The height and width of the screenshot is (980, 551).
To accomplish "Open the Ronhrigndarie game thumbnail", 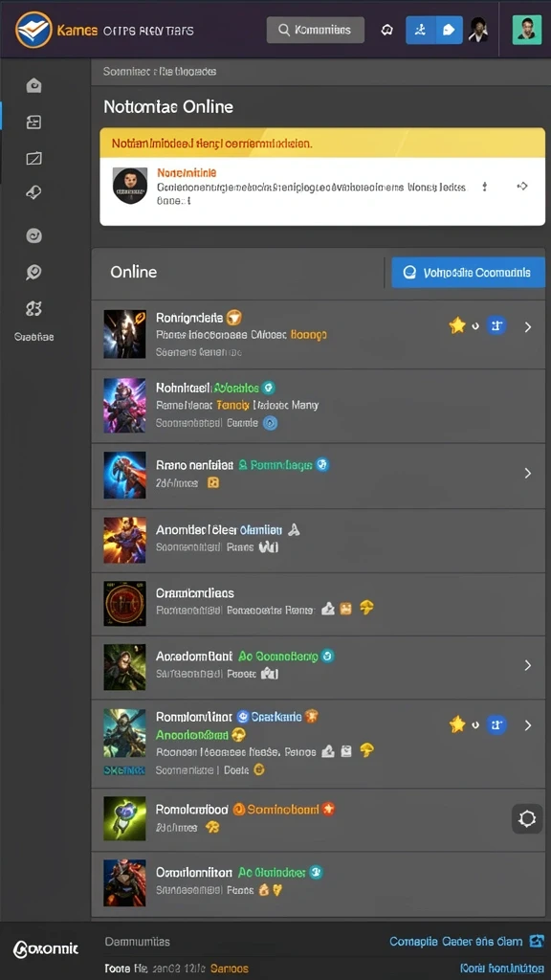I will click(124, 334).
